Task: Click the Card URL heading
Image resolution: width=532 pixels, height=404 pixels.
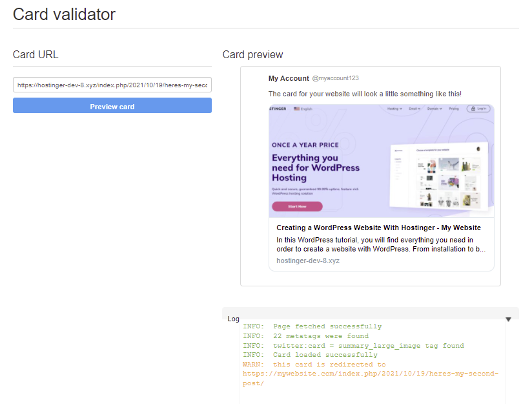Action: pos(36,54)
